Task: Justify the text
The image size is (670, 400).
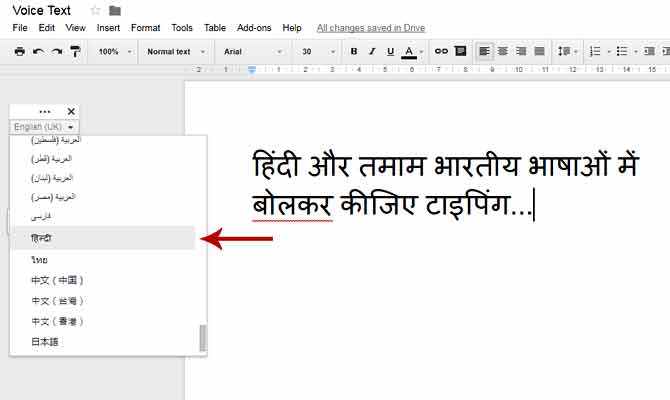Action: click(x=539, y=51)
